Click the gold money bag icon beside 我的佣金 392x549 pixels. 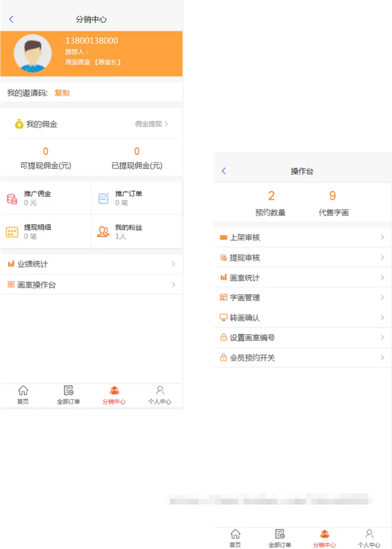(x=19, y=124)
